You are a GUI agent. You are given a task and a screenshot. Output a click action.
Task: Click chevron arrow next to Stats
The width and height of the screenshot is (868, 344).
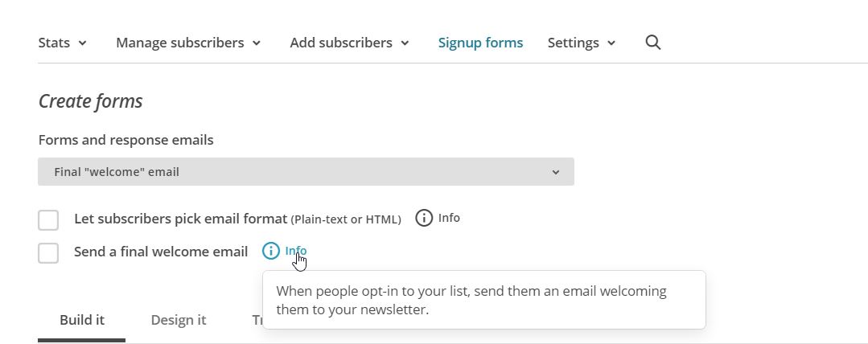pos(83,43)
